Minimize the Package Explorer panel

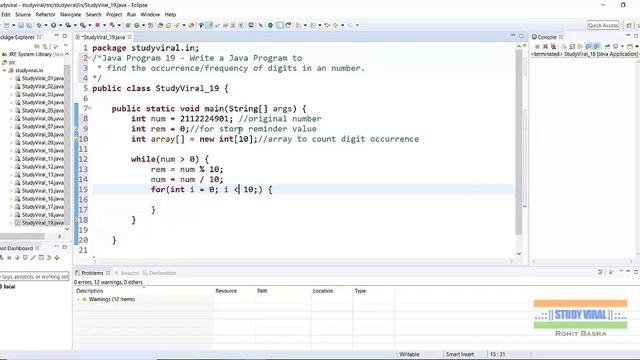pos(57,36)
